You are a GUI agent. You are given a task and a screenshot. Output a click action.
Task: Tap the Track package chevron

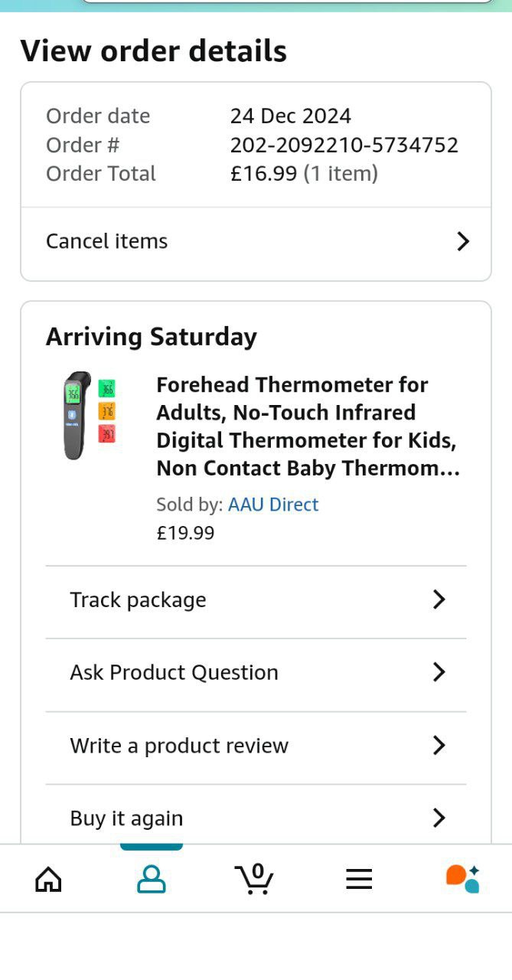(439, 599)
